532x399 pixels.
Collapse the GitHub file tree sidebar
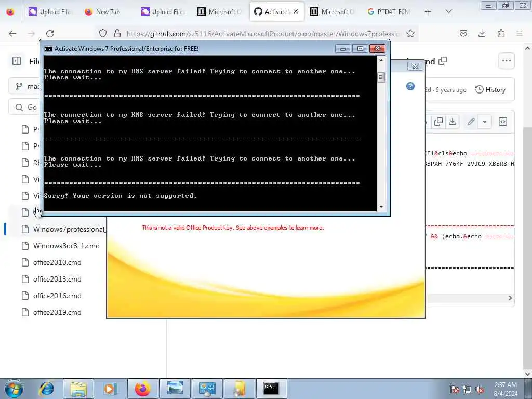pos(17,61)
